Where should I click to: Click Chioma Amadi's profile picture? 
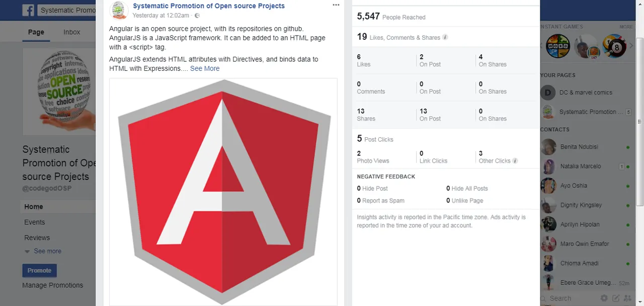click(x=548, y=263)
